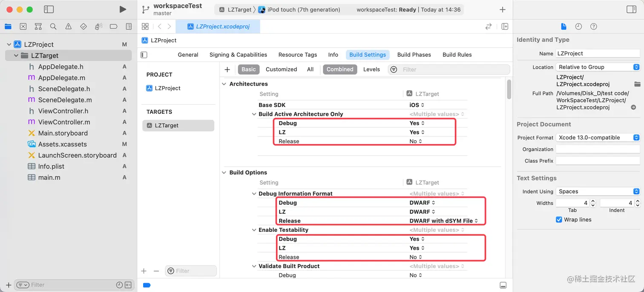
Task: Open the Resource Tags tab
Action: [x=298, y=55]
